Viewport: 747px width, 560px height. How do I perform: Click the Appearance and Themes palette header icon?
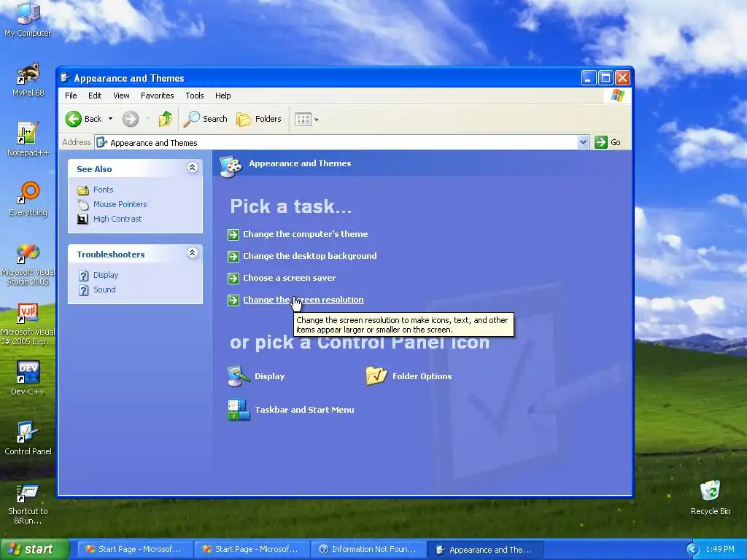tap(231, 166)
